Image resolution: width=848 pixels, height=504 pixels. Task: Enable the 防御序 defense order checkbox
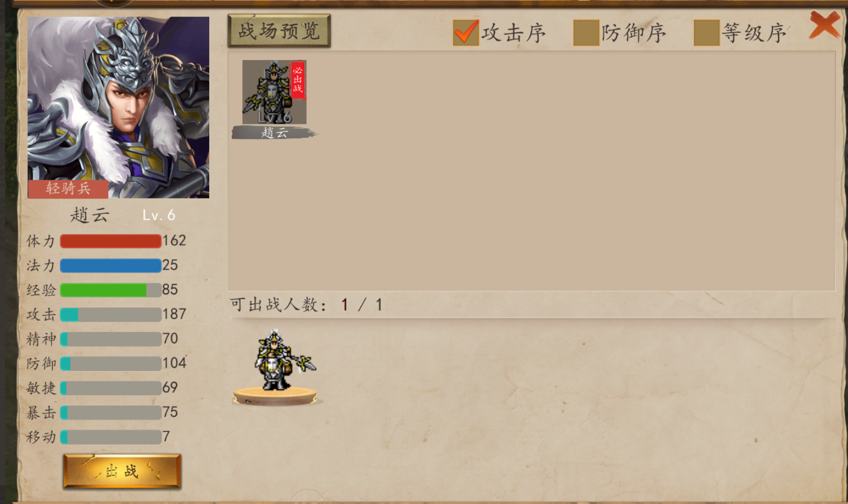coord(586,33)
